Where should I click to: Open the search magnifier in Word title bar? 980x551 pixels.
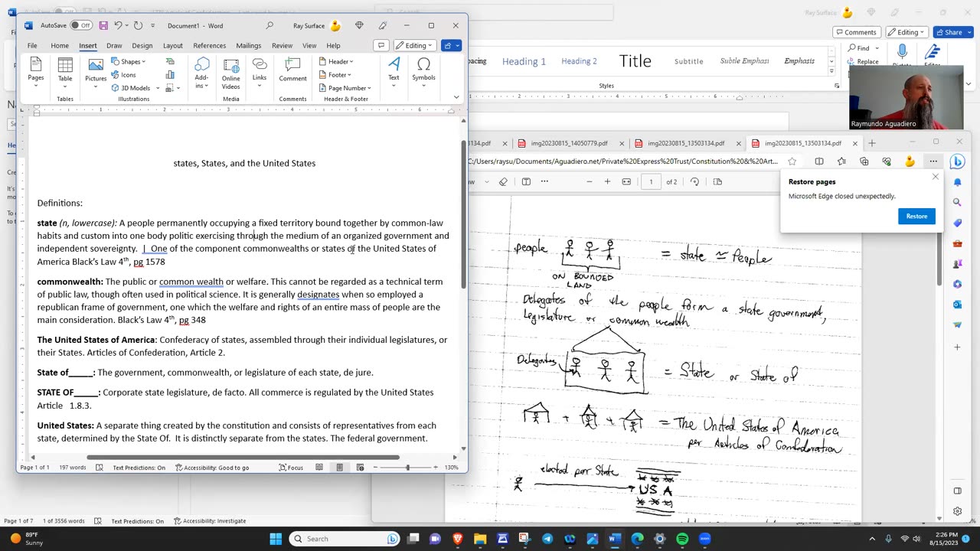click(269, 25)
